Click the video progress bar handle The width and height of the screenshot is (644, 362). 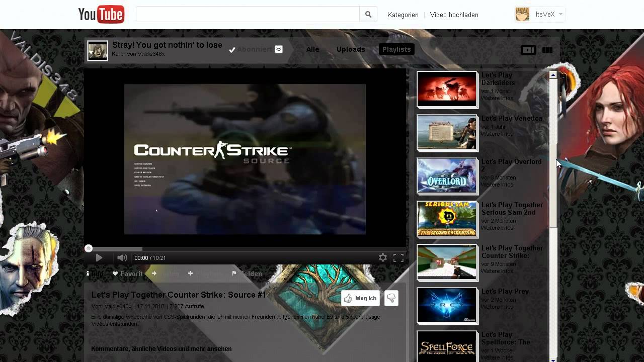(89, 248)
